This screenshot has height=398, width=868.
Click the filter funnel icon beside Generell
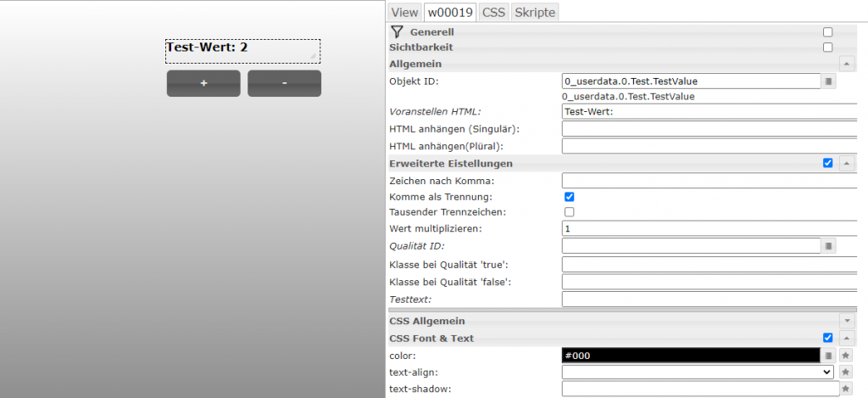click(x=395, y=31)
